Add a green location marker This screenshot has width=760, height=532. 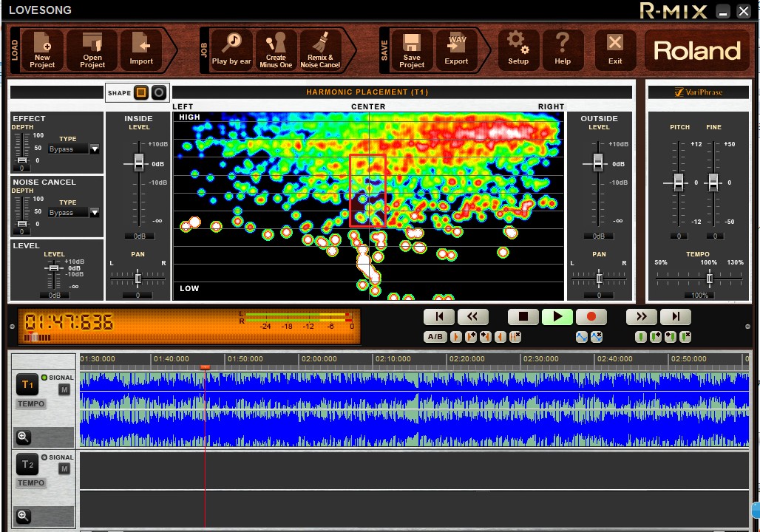click(641, 337)
